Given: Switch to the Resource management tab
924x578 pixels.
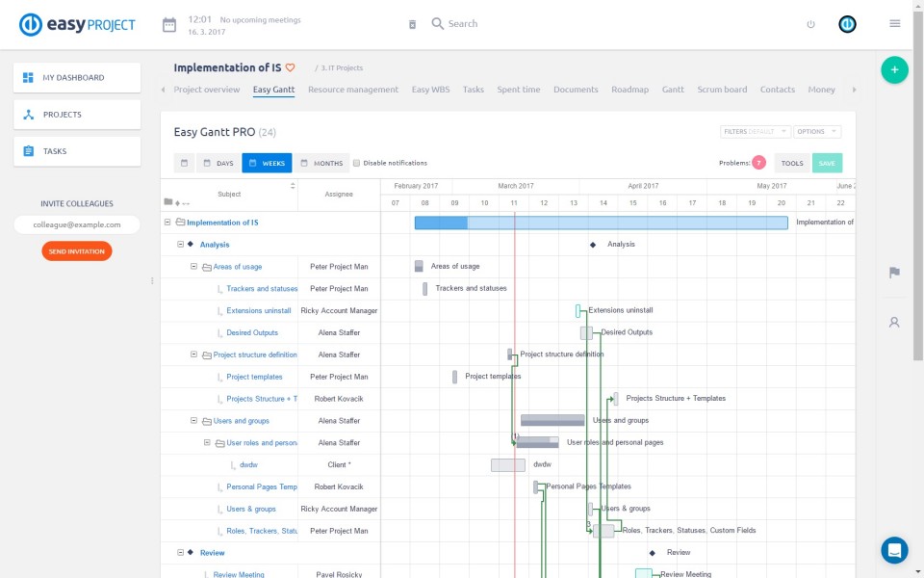Looking at the screenshot, I should point(352,90).
